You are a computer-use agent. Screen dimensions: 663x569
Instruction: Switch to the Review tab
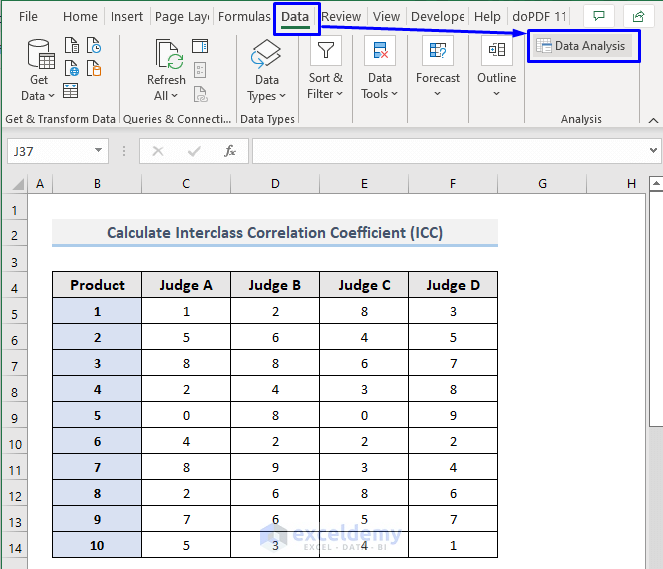342,17
